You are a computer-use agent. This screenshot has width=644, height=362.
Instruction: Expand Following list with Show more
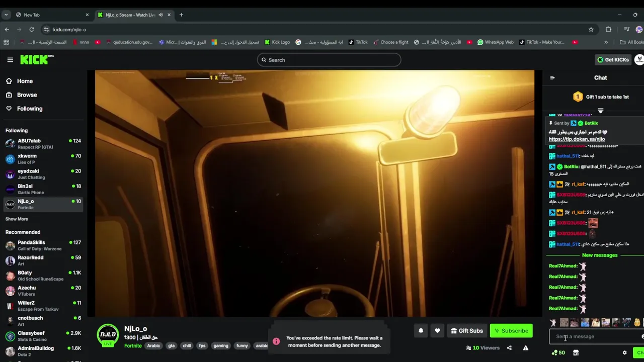(x=17, y=219)
